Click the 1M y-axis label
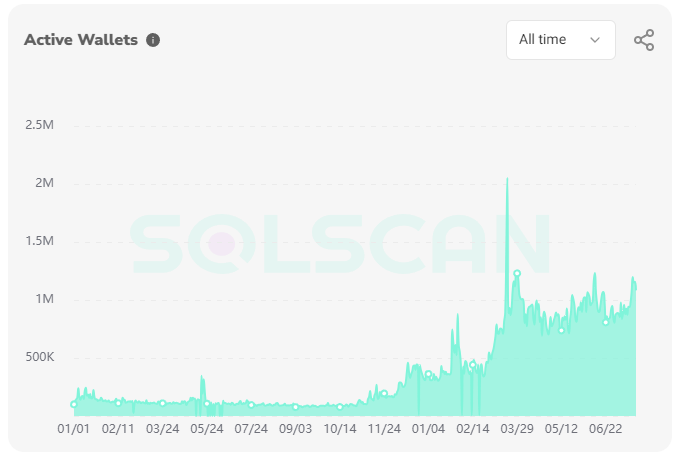The height and width of the screenshot is (459, 679). pos(45,299)
